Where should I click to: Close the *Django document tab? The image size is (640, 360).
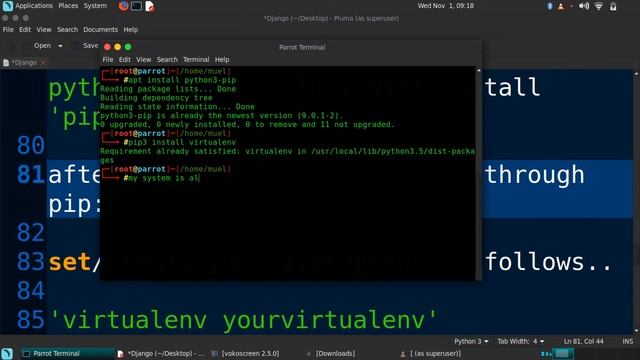coord(43,62)
